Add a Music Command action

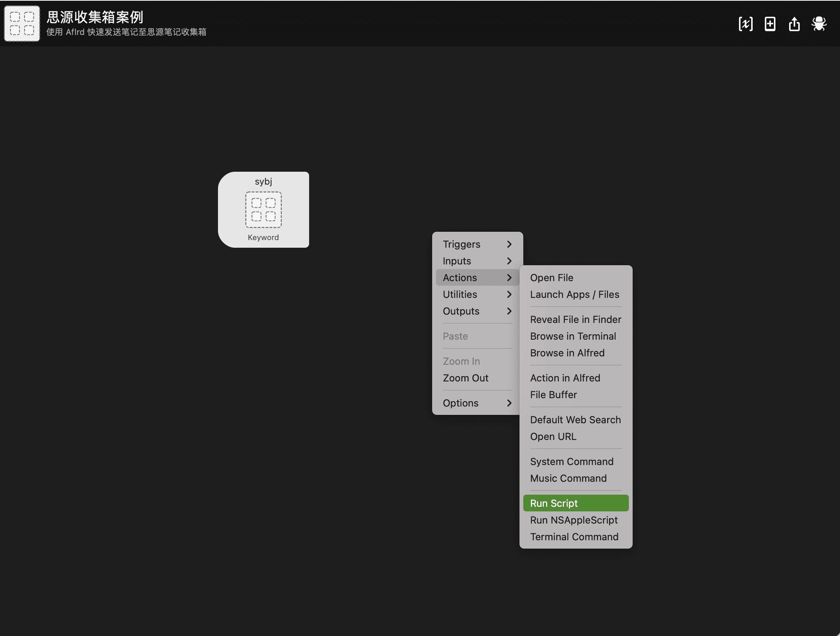pos(576,478)
